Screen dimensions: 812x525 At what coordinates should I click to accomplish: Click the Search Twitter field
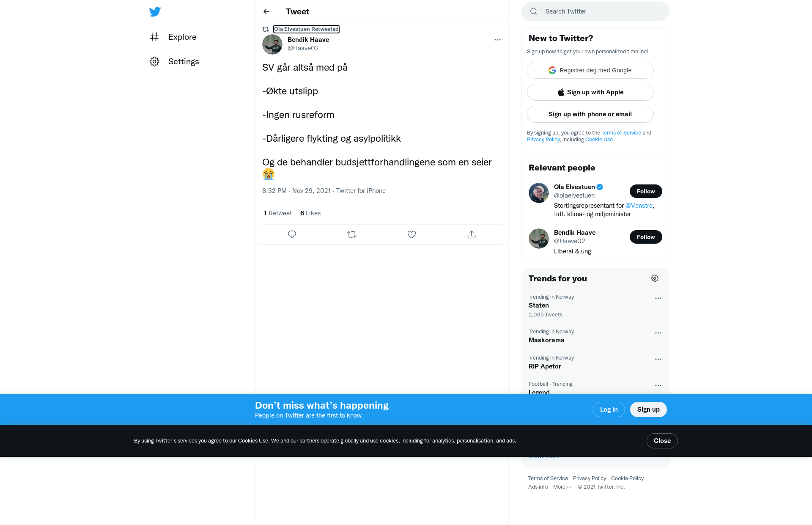[x=595, y=11]
